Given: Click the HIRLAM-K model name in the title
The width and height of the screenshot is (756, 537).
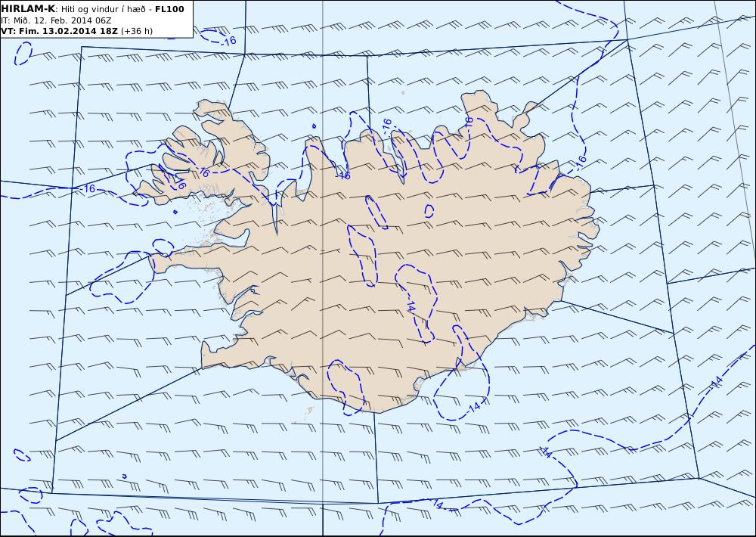Looking at the screenshot, I should coord(28,9).
